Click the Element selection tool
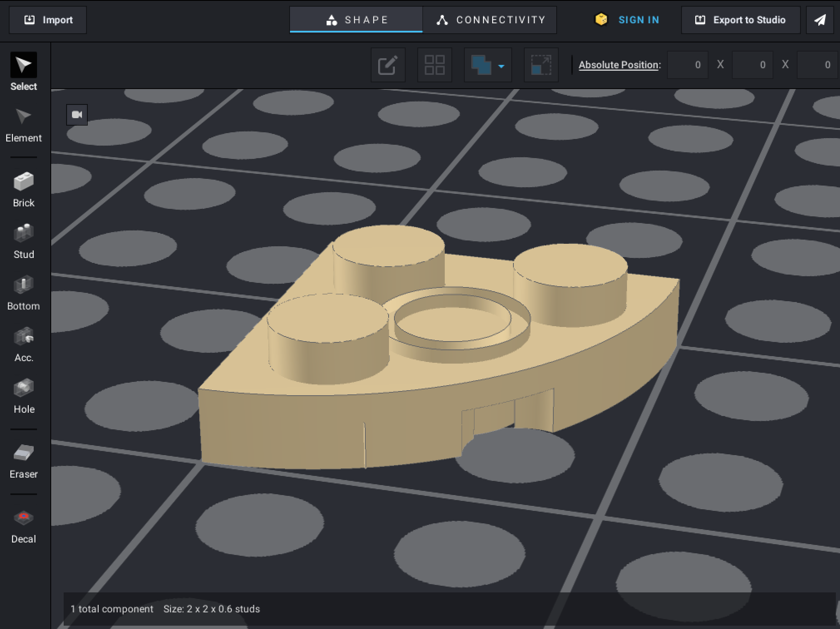 (23, 124)
